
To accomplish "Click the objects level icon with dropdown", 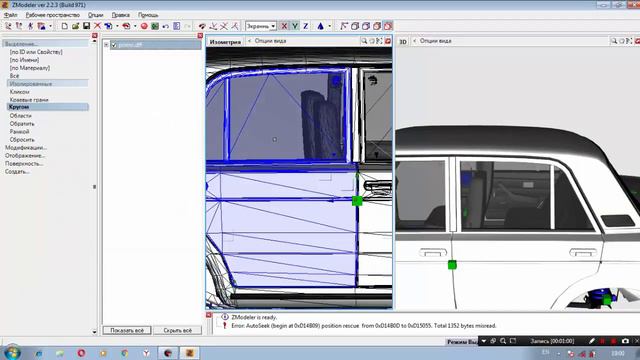I will (41, 26).
